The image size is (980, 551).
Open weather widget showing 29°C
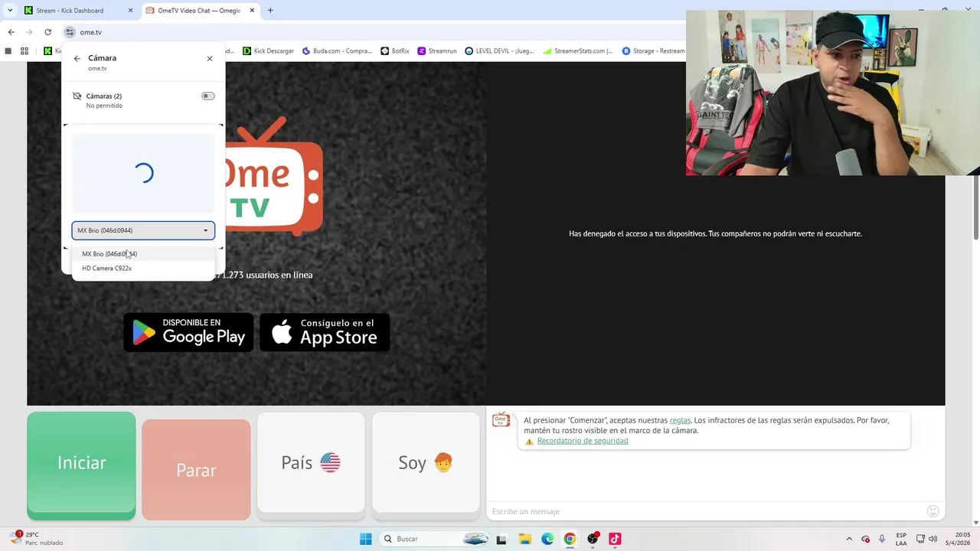pos(37,539)
